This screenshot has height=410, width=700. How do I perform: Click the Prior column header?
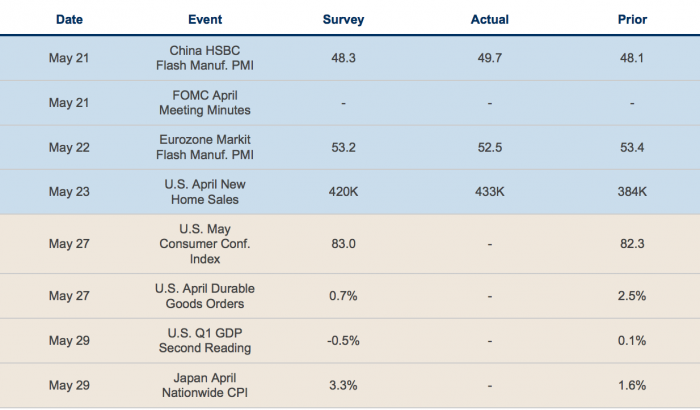(631, 19)
